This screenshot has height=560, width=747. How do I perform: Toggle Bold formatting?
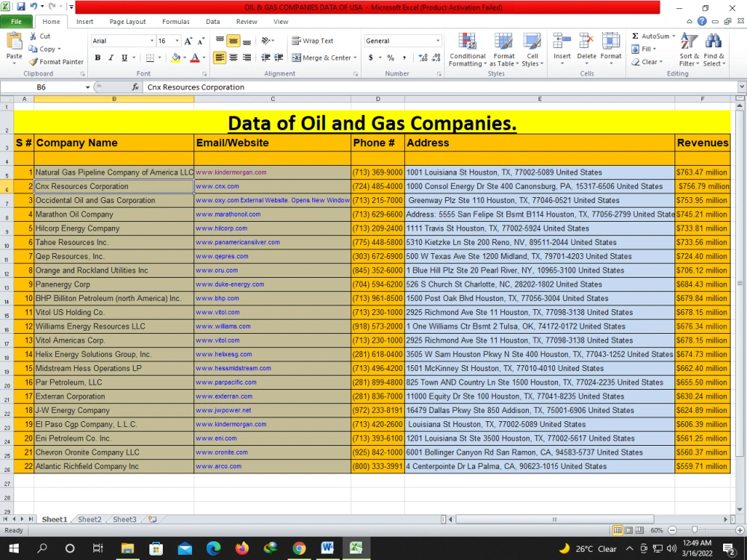[x=98, y=57]
